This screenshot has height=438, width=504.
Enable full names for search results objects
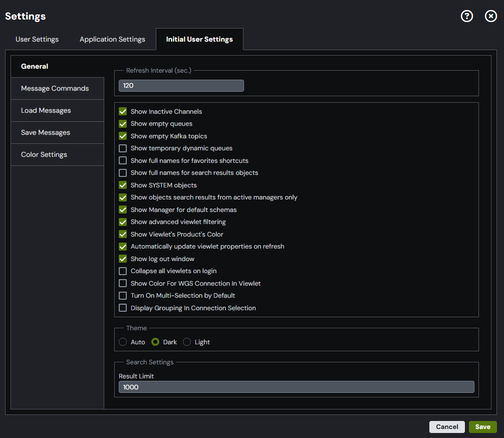click(x=123, y=173)
